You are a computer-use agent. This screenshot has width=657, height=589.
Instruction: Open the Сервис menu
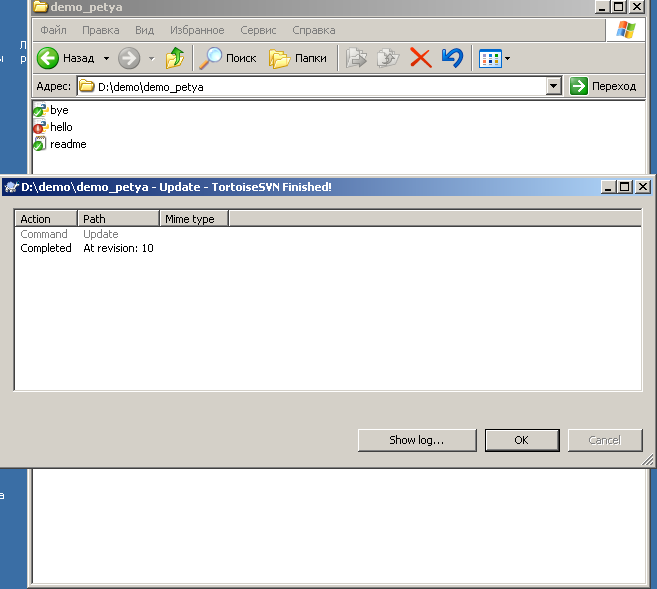[x=258, y=30]
